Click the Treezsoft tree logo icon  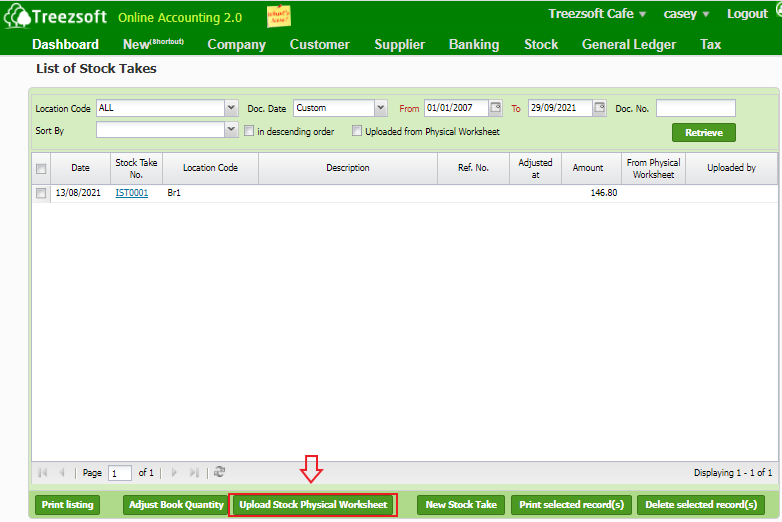click(x=16, y=18)
